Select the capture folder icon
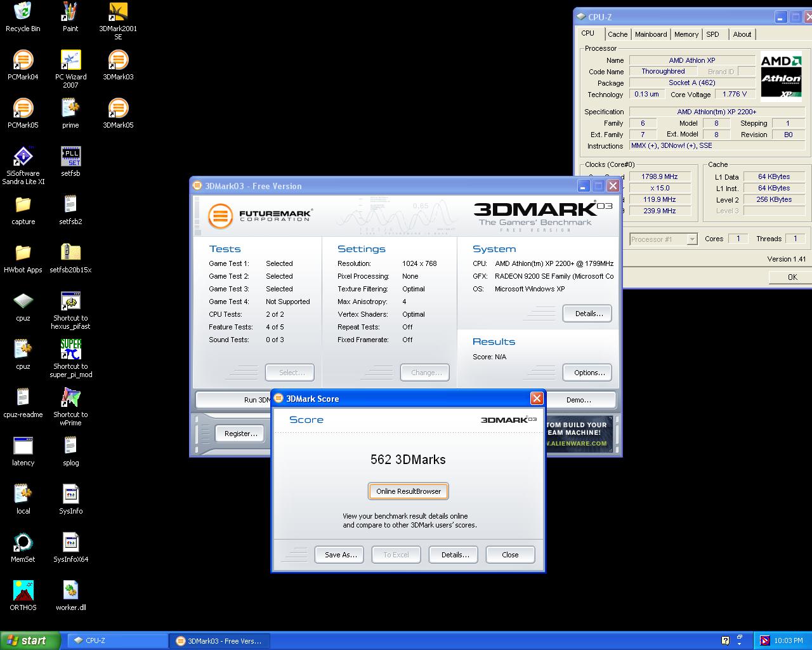This screenshot has width=812, height=650. (x=23, y=210)
